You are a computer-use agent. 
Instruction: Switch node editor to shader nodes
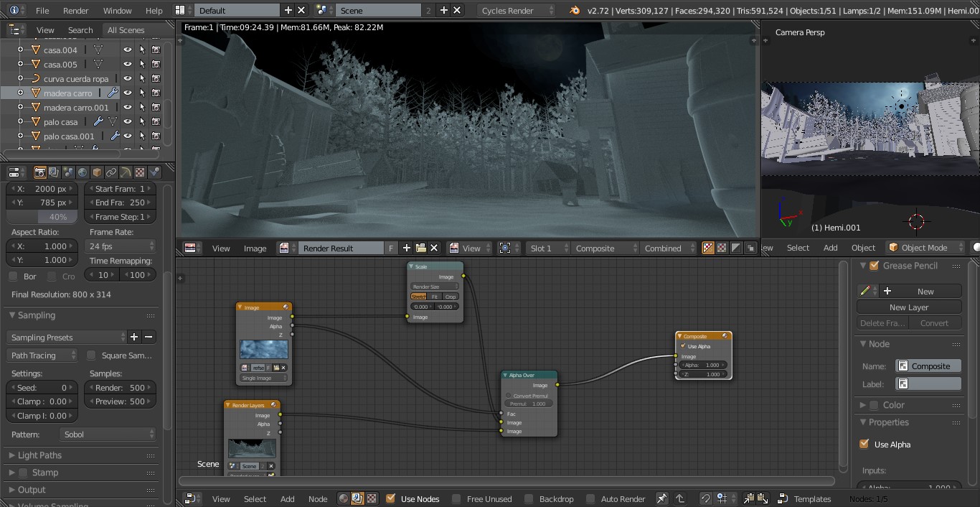344,498
